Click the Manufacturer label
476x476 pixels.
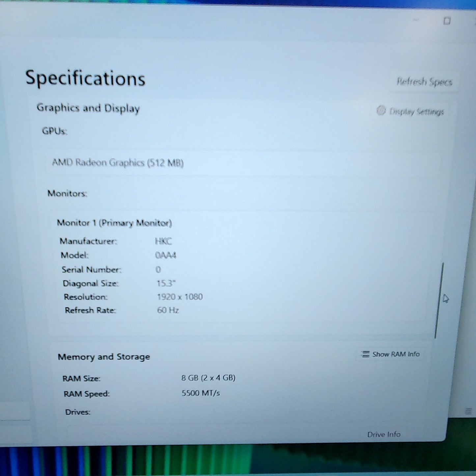coord(88,241)
